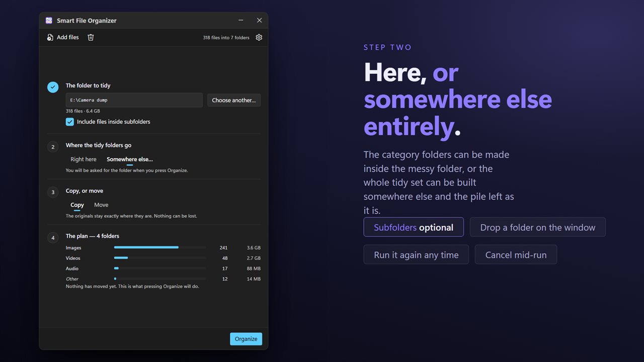This screenshot has height=362, width=644.
Task: Switch to the Move mode tab
Action: pyautogui.click(x=101, y=205)
